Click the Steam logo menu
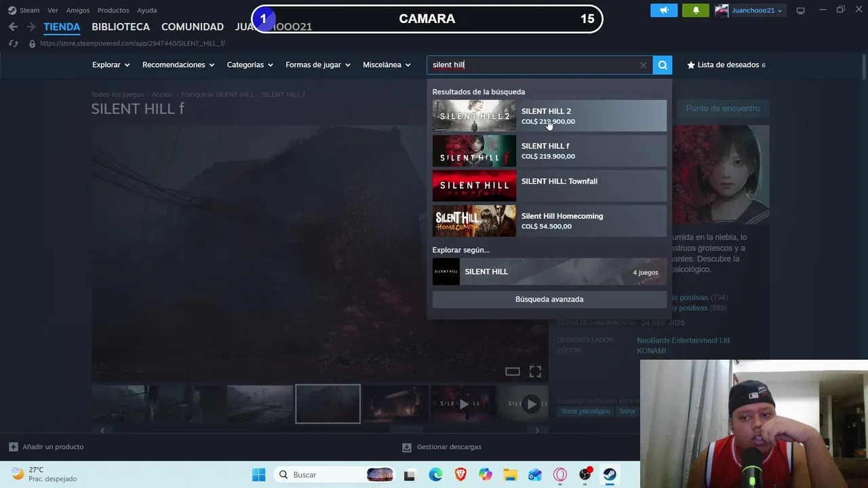The width and height of the screenshot is (868, 488). coord(24,10)
